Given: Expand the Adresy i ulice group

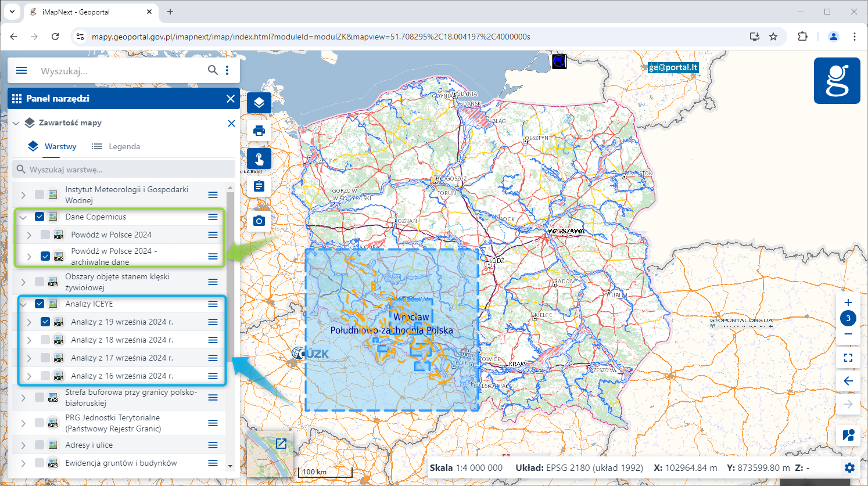Looking at the screenshot, I should (23, 445).
